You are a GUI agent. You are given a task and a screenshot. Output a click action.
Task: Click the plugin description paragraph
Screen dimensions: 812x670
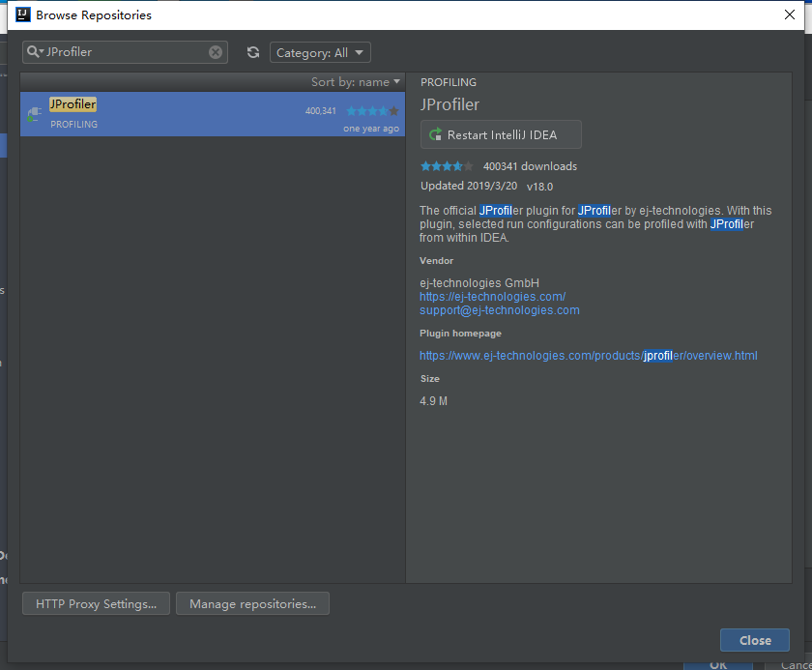[x=595, y=224]
